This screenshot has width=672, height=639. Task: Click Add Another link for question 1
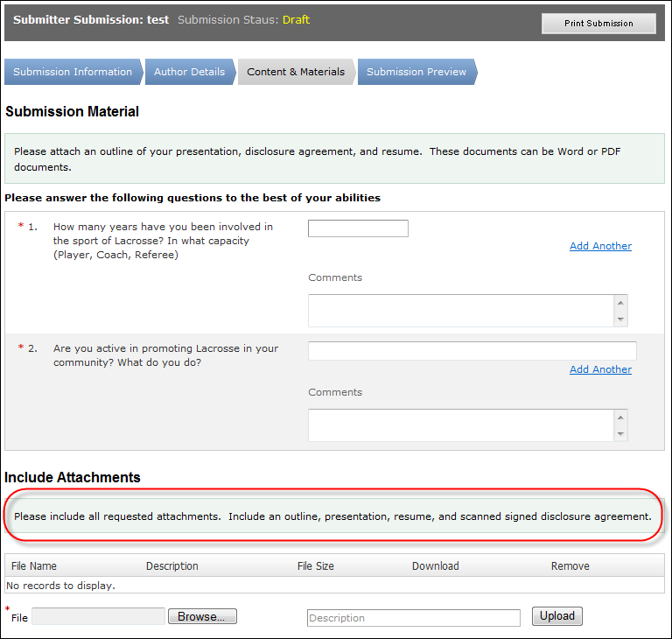pos(600,246)
